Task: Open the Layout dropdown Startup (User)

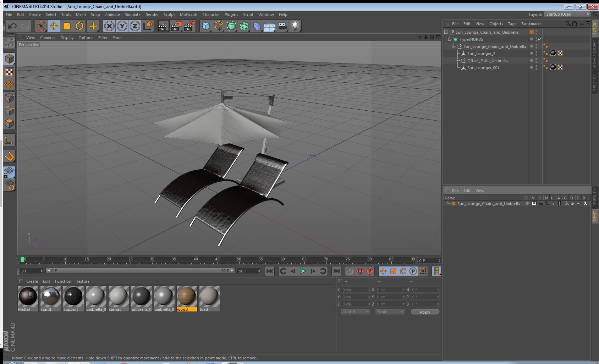Action: [x=567, y=14]
